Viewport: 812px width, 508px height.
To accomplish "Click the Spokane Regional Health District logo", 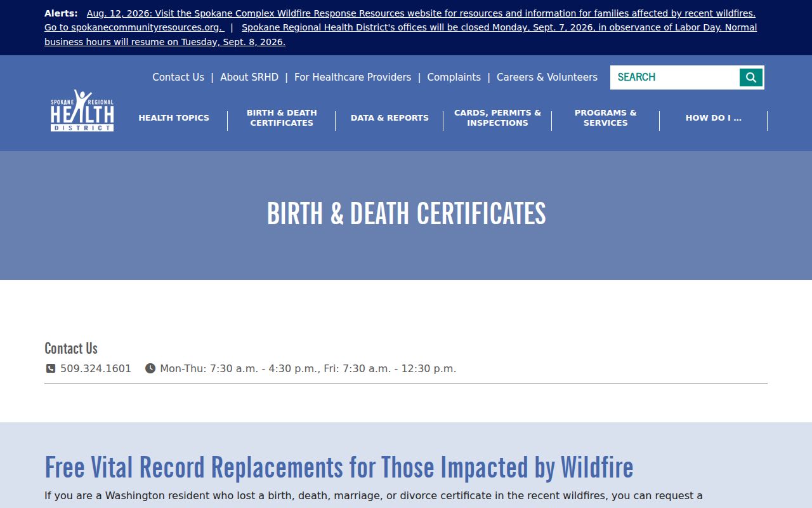I will click(82, 110).
